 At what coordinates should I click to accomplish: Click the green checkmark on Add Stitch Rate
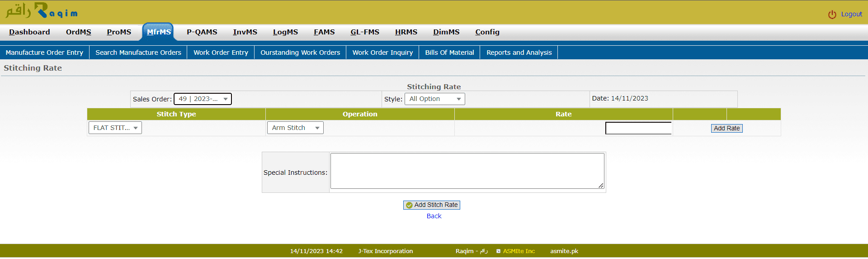point(409,205)
